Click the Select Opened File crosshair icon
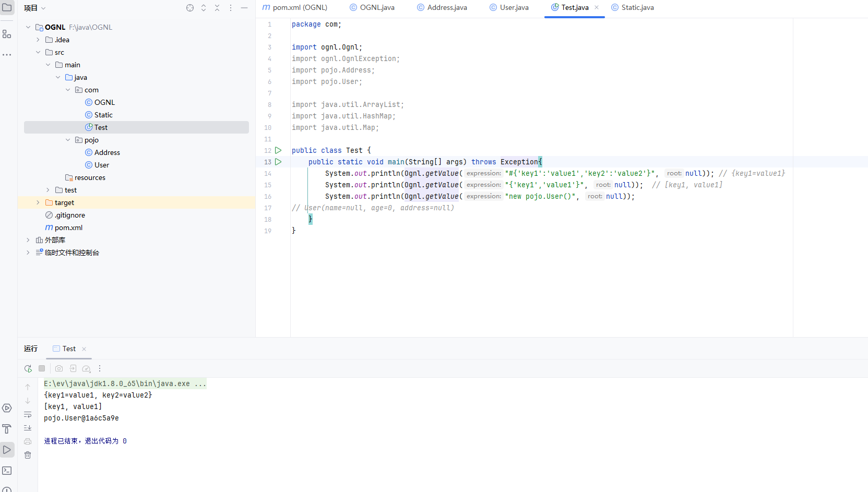 [x=190, y=8]
